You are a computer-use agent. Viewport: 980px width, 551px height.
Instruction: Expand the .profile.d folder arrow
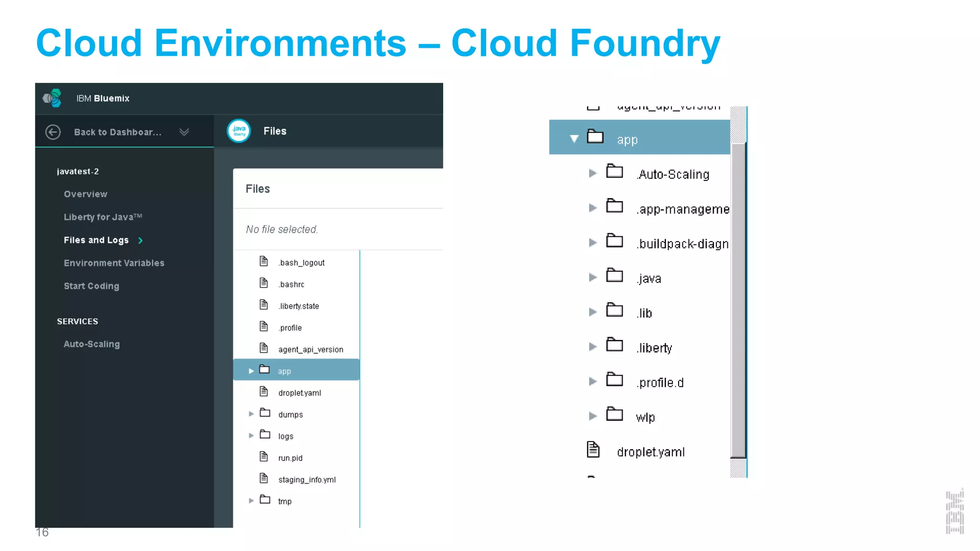click(593, 381)
